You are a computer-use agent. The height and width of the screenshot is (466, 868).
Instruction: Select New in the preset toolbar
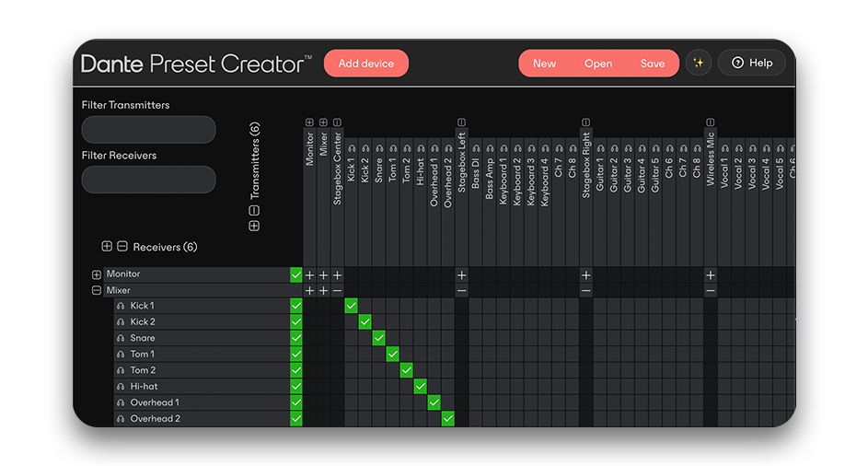[544, 64]
